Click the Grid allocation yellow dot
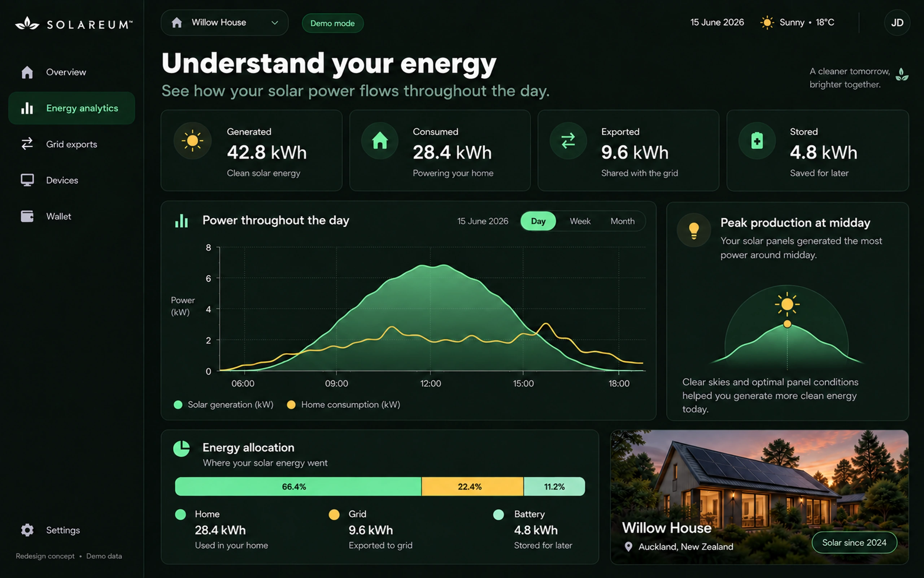This screenshot has width=924, height=578. coord(334,514)
